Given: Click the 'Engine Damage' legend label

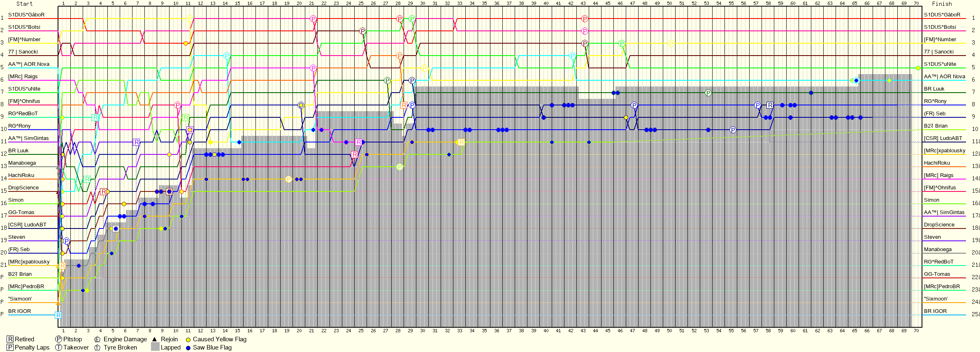Looking at the screenshot, I should coord(125,339).
